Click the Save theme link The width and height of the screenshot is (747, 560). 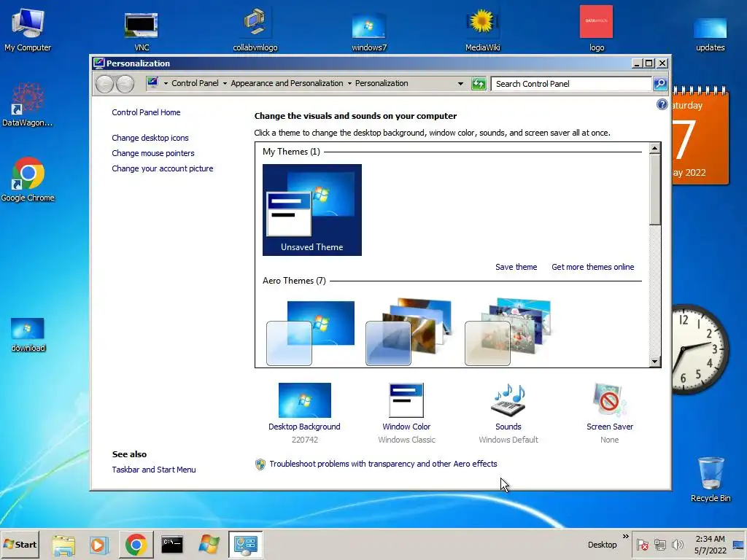(x=516, y=267)
